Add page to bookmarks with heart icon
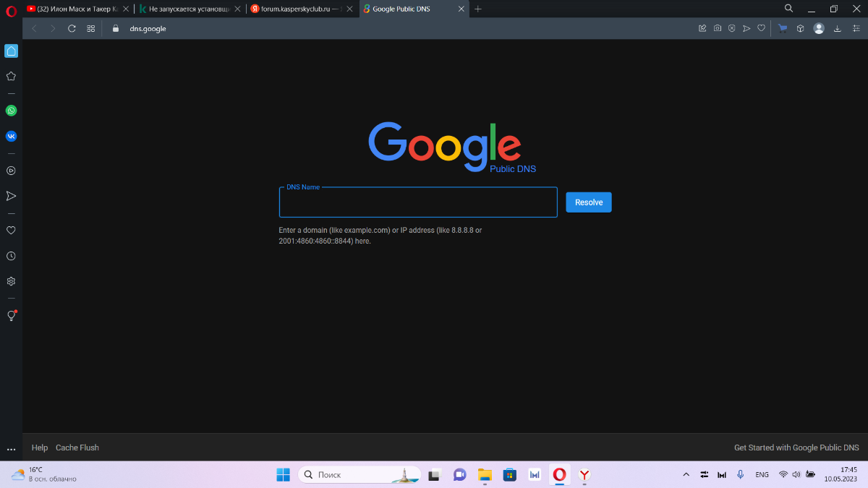This screenshot has height=488, width=868. [761, 28]
